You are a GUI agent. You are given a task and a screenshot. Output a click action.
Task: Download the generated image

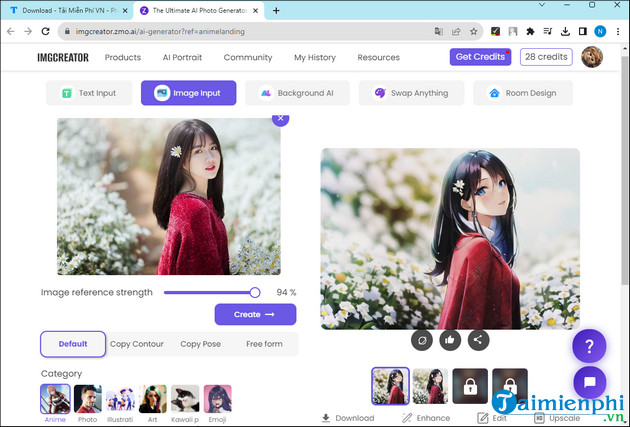348,418
